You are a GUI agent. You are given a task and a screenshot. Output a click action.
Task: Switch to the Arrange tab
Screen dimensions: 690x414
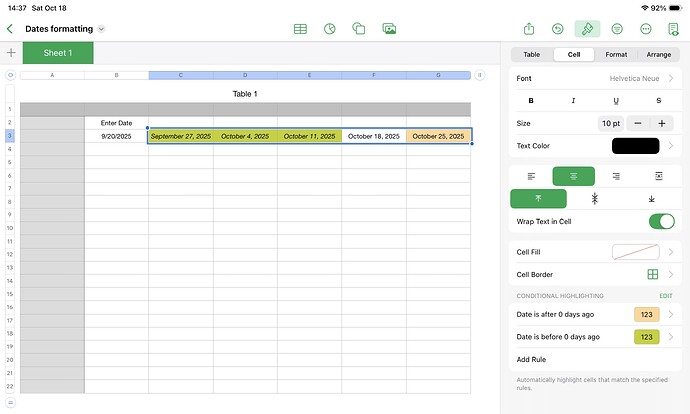658,55
